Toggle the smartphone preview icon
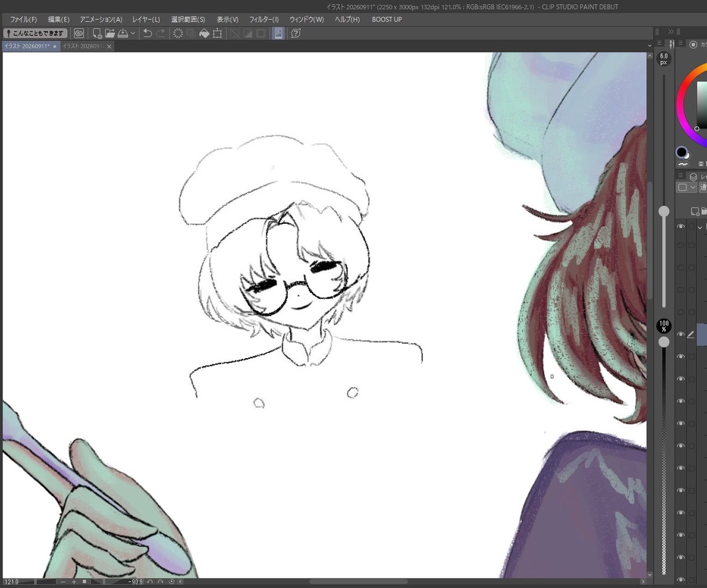The image size is (707, 588). (x=279, y=34)
